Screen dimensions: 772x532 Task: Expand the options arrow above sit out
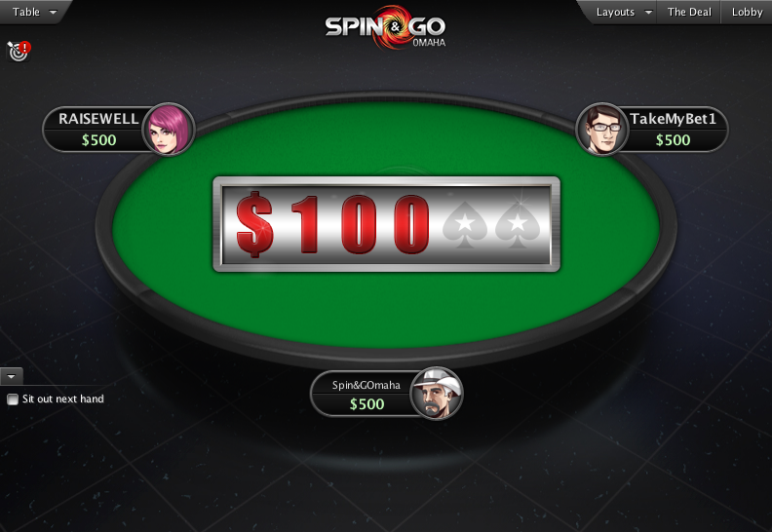[x=12, y=376]
